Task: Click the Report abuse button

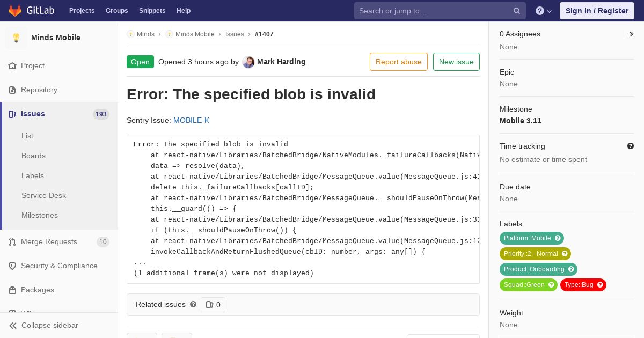Action: coord(399,62)
